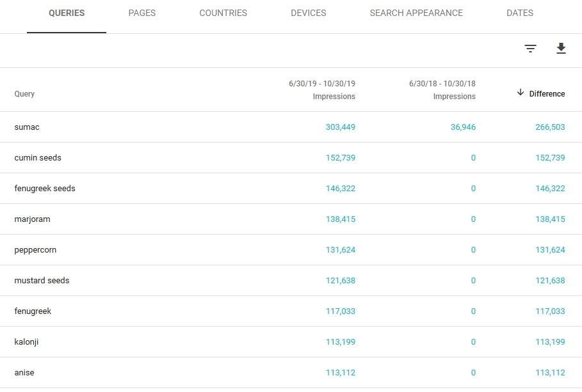Select the fenugreek seeds query
Screen dimensions: 582x392
45,189
